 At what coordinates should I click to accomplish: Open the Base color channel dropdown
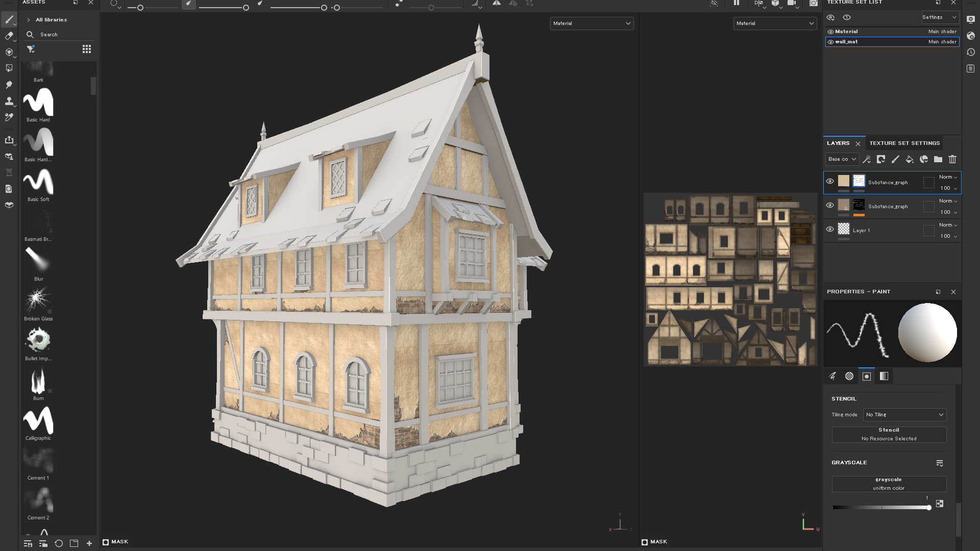point(842,159)
